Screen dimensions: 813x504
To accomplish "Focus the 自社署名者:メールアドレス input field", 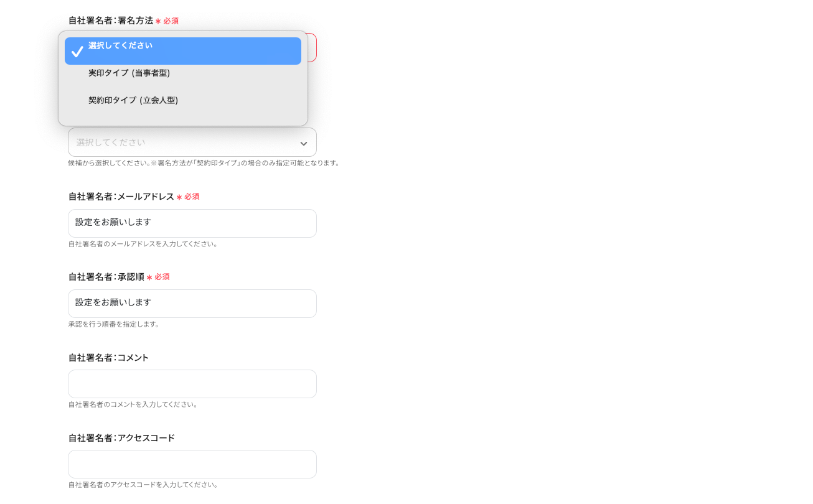I will pyautogui.click(x=192, y=223).
